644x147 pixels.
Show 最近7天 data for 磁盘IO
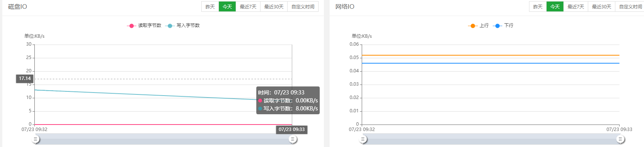click(248, 7)
